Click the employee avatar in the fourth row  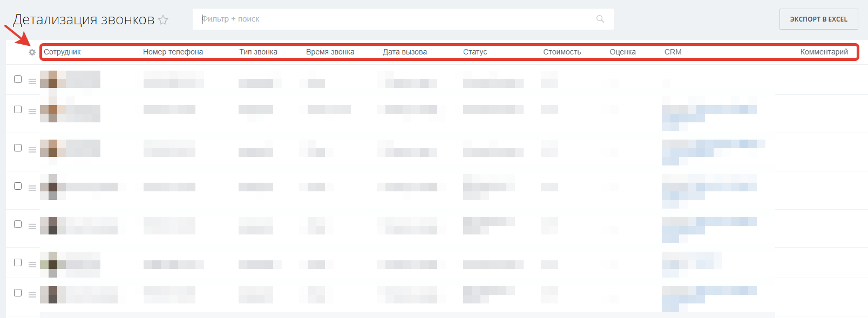53,187
